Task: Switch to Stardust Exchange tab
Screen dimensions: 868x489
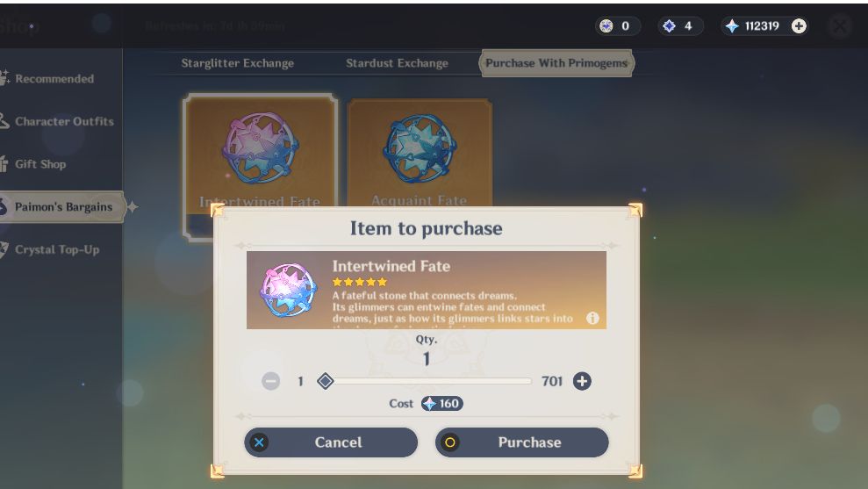Action: pos(397,63)
